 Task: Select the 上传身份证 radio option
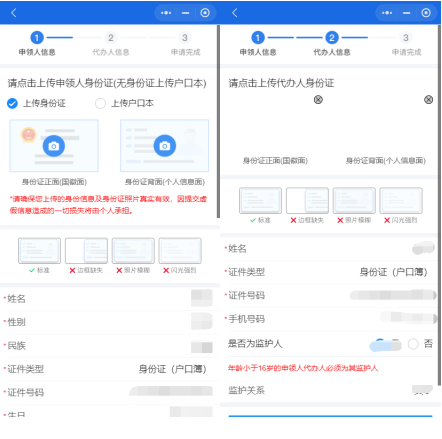point(12,103)
